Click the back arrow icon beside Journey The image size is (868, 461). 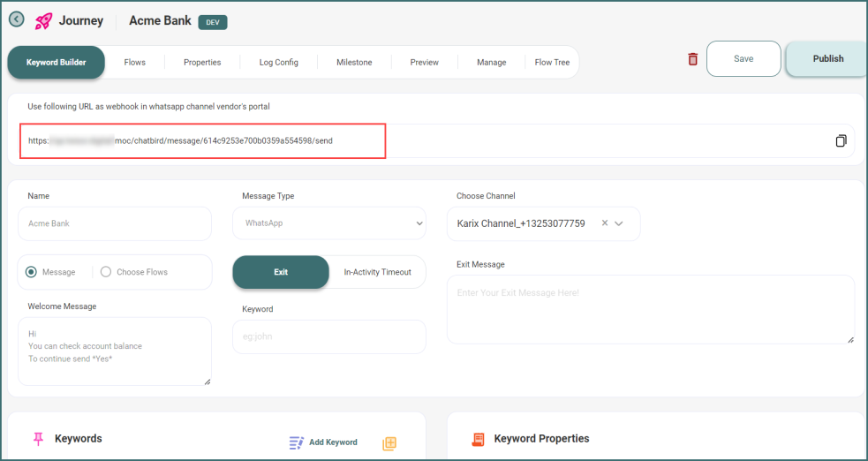tap(16, 19)
